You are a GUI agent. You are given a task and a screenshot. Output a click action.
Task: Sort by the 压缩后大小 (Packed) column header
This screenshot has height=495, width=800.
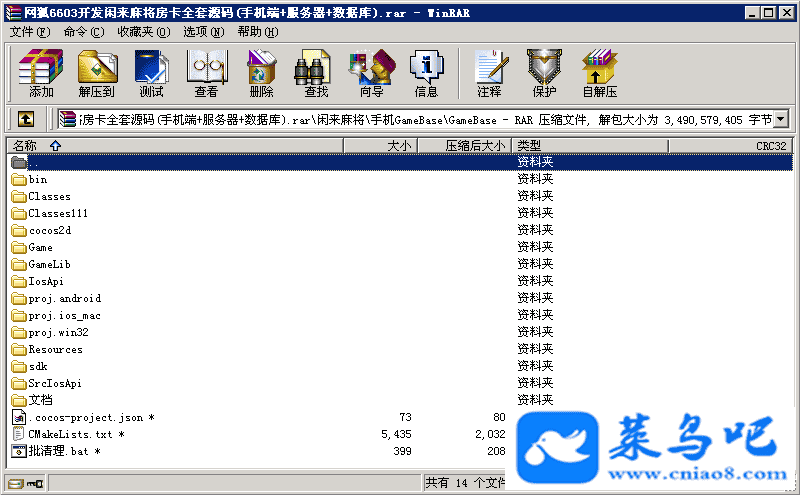465,146
